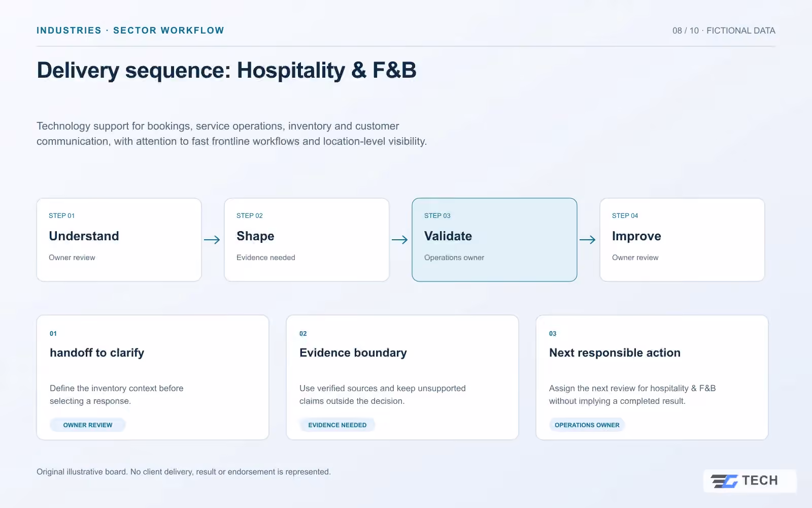Click 'Owner review' under Understand
This screenshot has width=812, height=508.
click(x=72, y=258)
